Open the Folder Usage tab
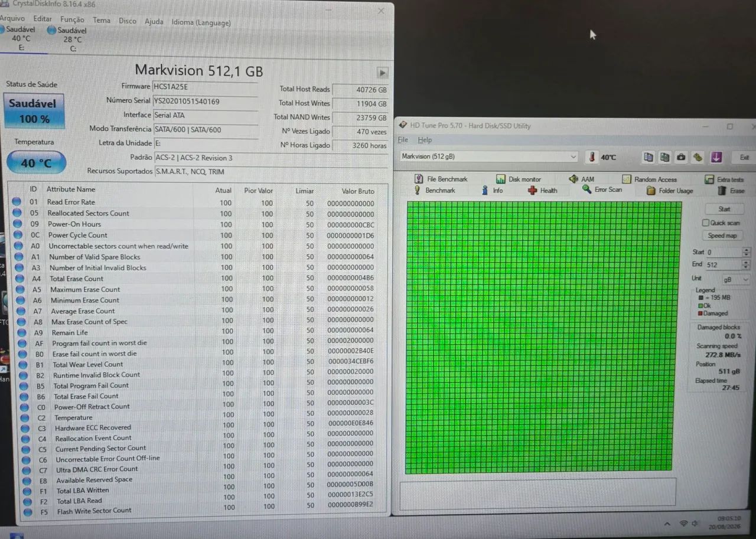This screenshot has height=539, width=756. pos(669,191)
